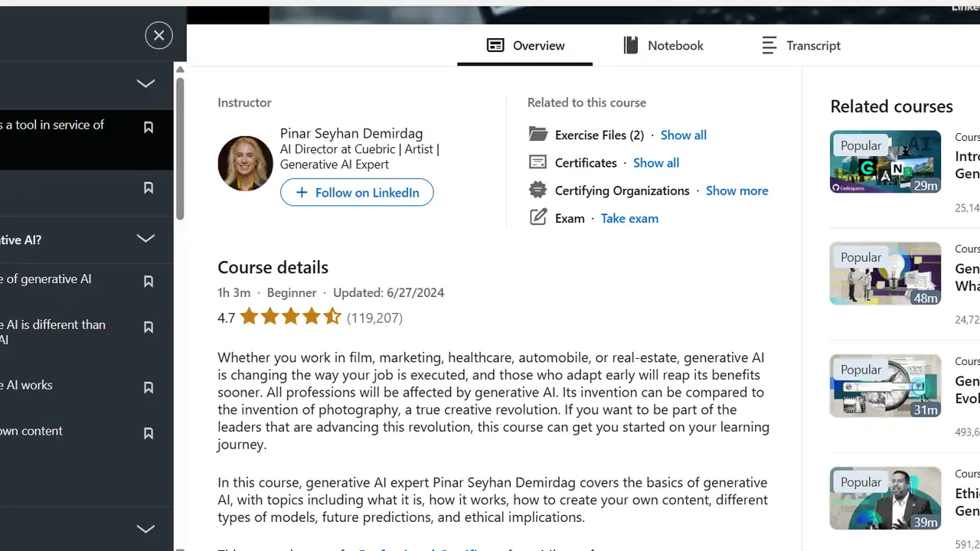Bookmark the 'AI works' lesson
This screenshot has height=551, width=980.
tap(149, 388)
